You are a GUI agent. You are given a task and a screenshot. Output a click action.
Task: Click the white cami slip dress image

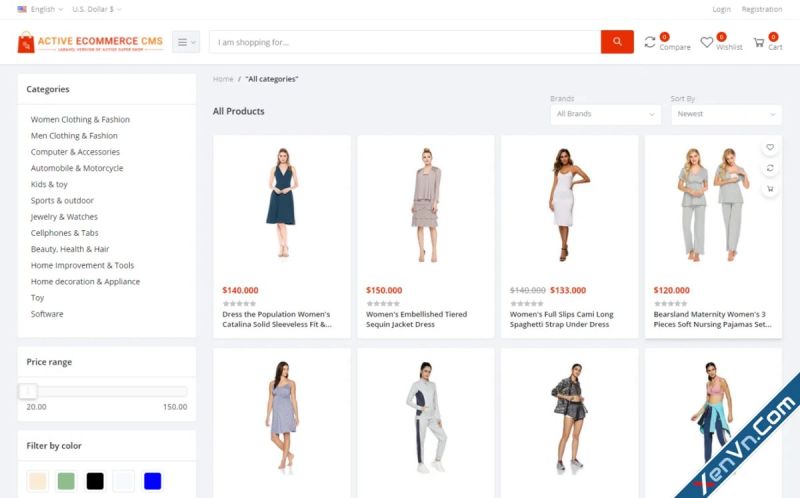click(568, 205)
